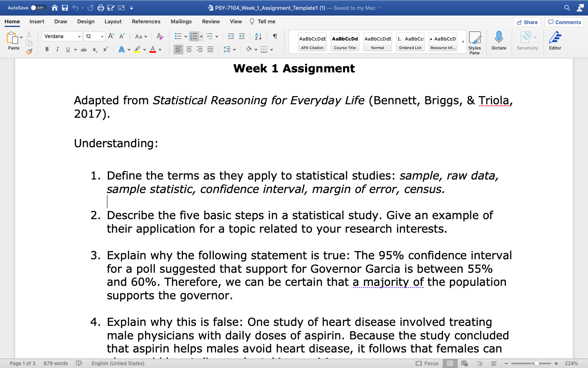Toggle subscript formatting
This screenshot has width=588, height=368.
[x=94, y=49]
